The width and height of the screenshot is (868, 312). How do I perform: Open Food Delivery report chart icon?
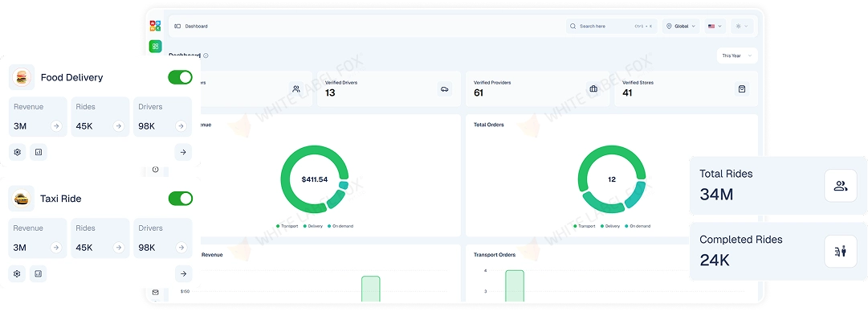tap(39, 152)
